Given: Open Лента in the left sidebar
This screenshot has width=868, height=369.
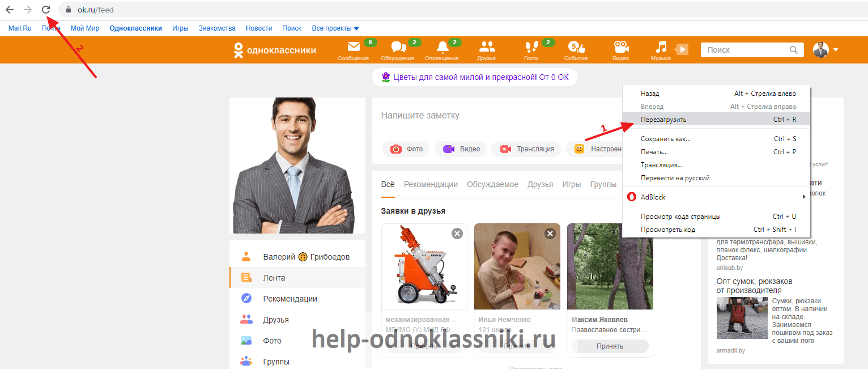Looking at the screenshot, I should click(x=274, y=278).
